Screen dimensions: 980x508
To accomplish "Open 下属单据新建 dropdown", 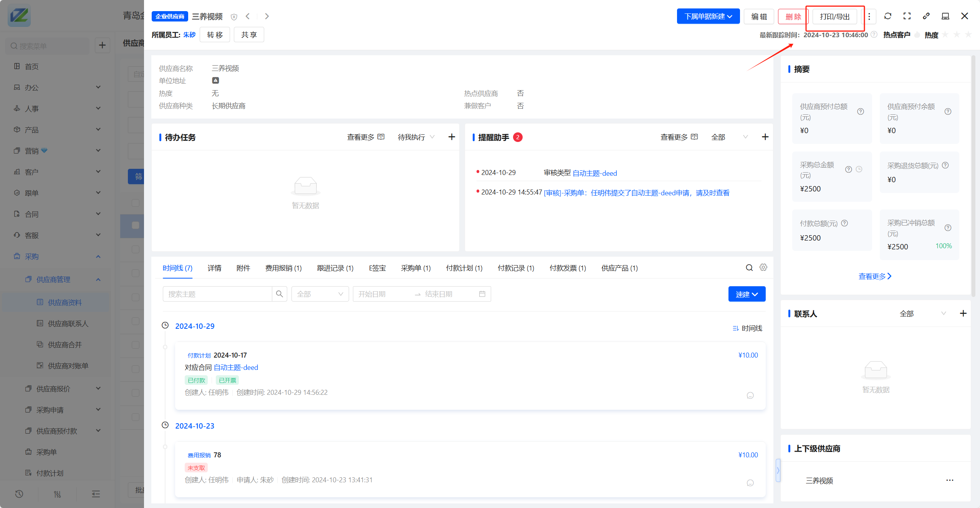I will [708, 16].
